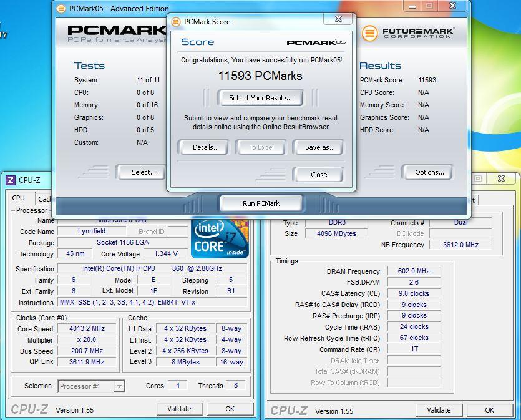The image size is (521, 420).
Task: Click Command Rate value 1T
Action: pyautogui.click(x=414, y=349)
